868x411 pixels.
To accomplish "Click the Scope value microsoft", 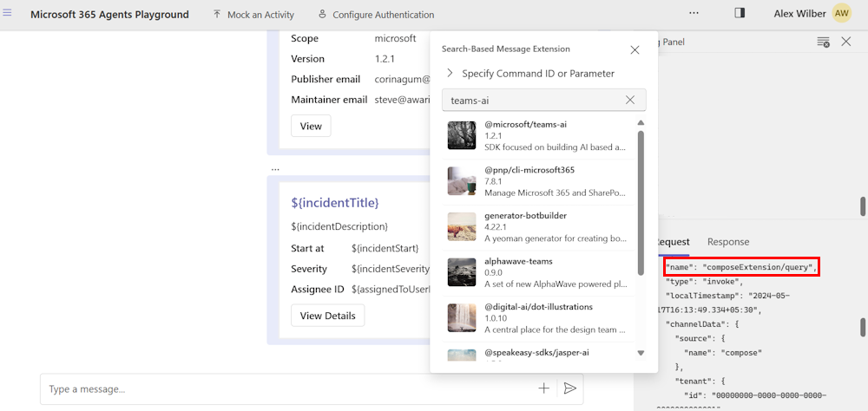I will (395, 38).
